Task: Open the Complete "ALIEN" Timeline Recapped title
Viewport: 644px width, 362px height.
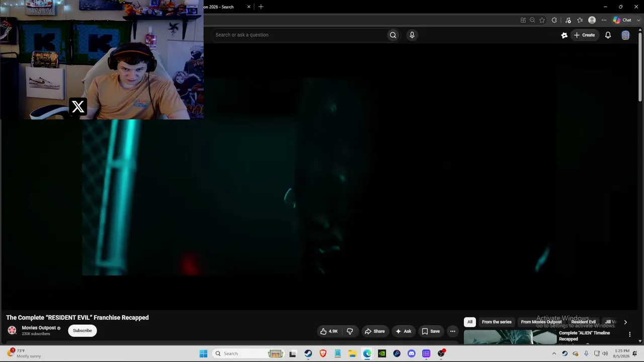Action: click(x=584, y=336)
